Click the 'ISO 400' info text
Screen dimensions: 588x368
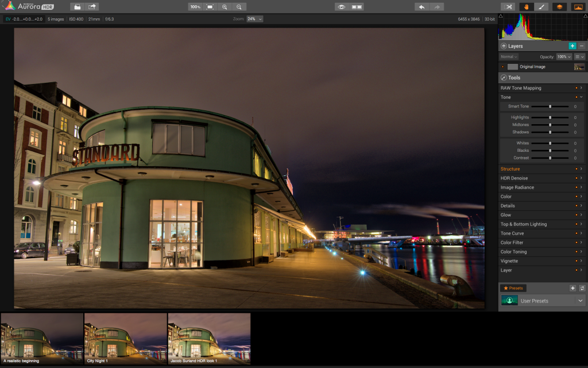pyautogui.click(x=76, y=19)
